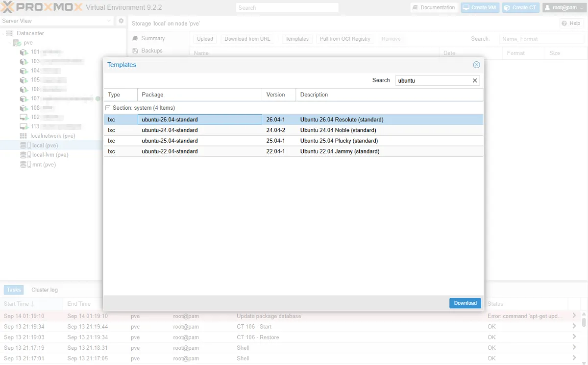Select container 107 in the tree
Screen dimensions: 588x365
[x=56, y=98]
